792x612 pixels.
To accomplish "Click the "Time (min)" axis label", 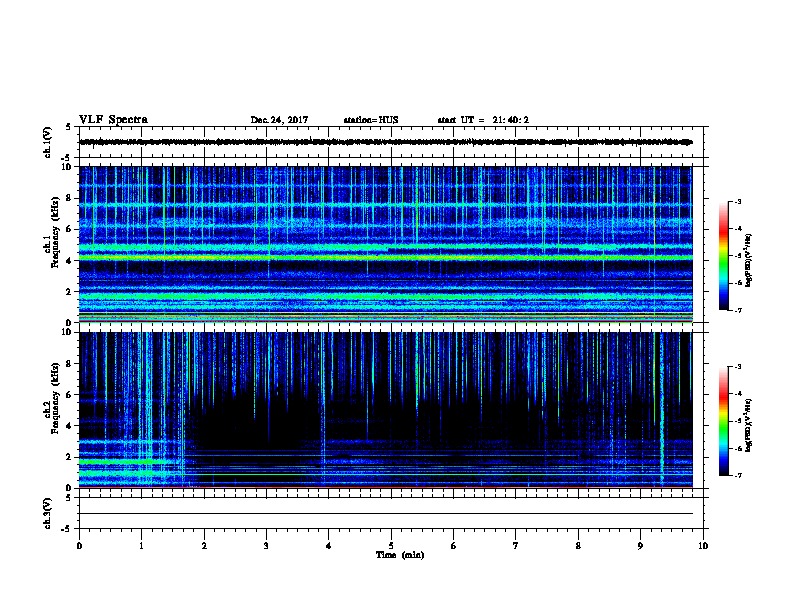I will click(400, 555).
